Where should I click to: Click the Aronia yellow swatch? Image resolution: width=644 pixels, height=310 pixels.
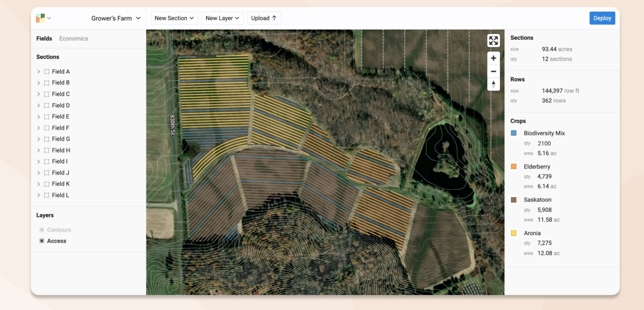coord(514,233)
